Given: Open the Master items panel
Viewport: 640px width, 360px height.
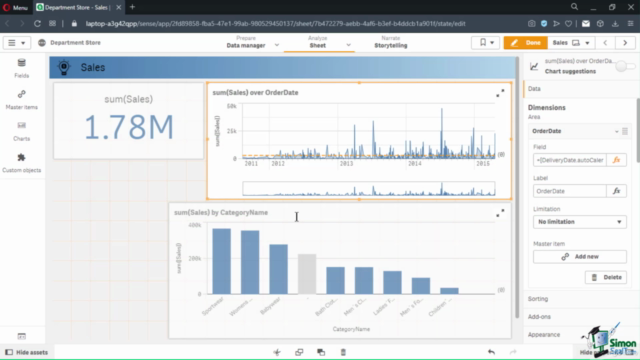Looking at the screenshot, I should tap(22, 100).
